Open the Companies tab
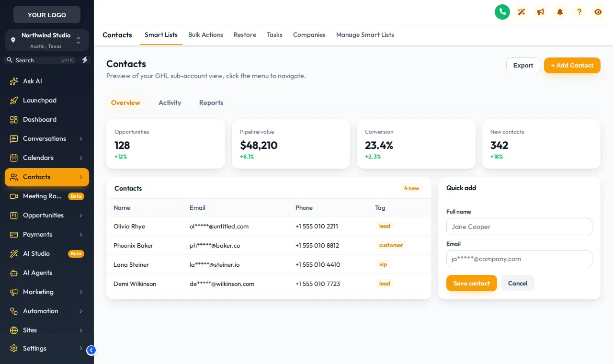613x364 pixels. pyautogui.click(x=309, y=35)
